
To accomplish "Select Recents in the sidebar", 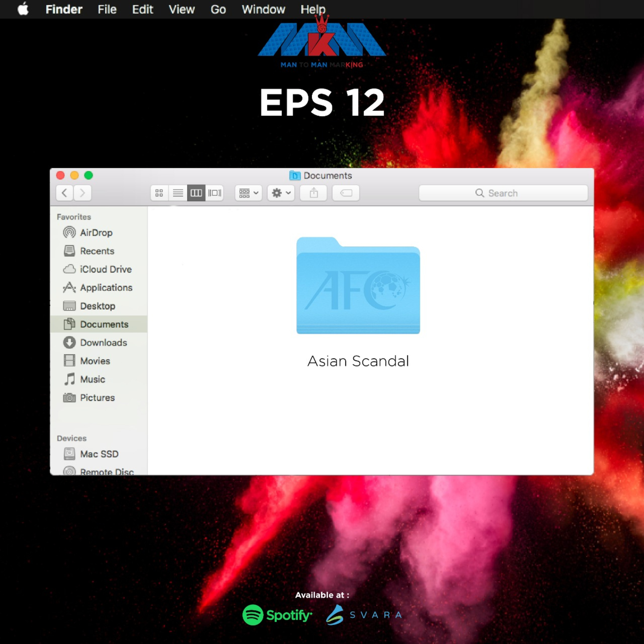I will [x=99, y=251].
